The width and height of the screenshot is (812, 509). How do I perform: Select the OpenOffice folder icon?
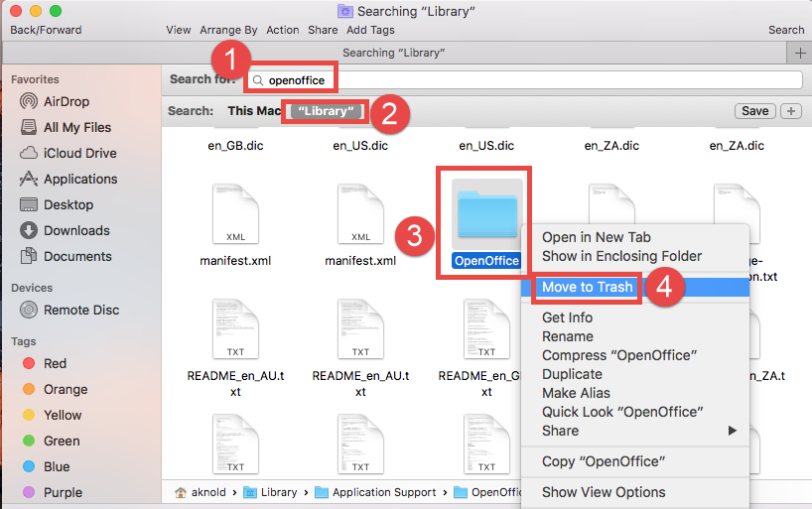point(486,215)
